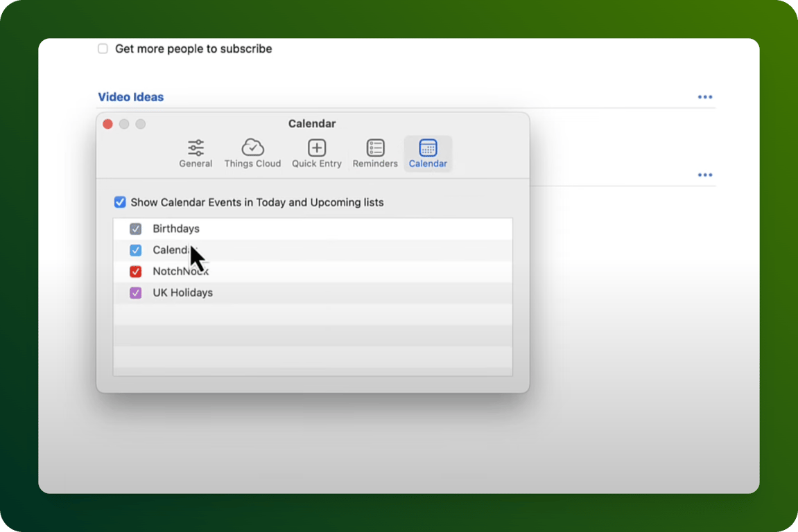Screen dimensions: 798x532
Task: Uncheck the Birthdays calendar
Action: (135, 229)
